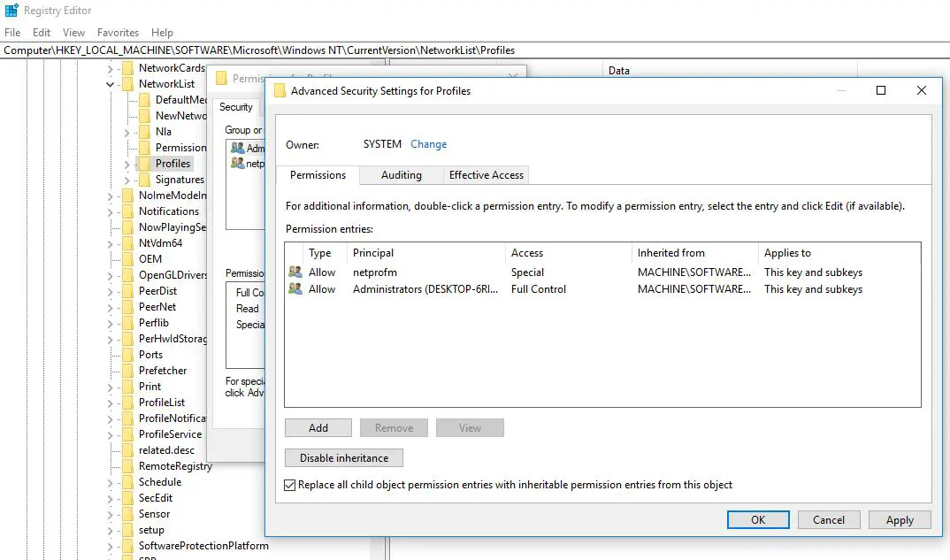950x560 pixels.
Task: Click the netprofm group icon in permission entries
Action: point(295,272)
